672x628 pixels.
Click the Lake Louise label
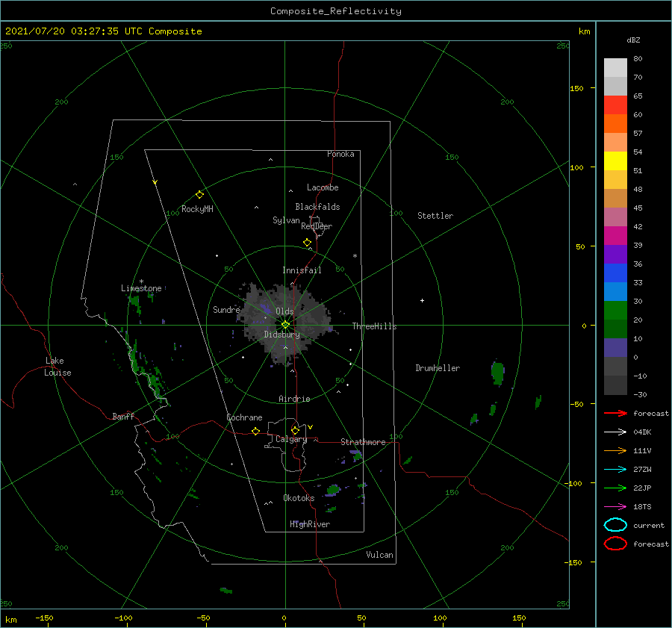point(57,367)
